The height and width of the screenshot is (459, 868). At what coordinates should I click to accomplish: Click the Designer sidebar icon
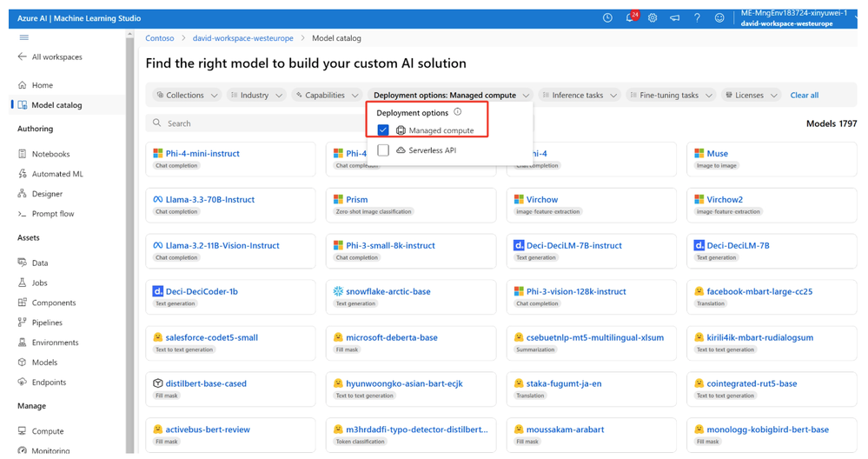(22, 194)
